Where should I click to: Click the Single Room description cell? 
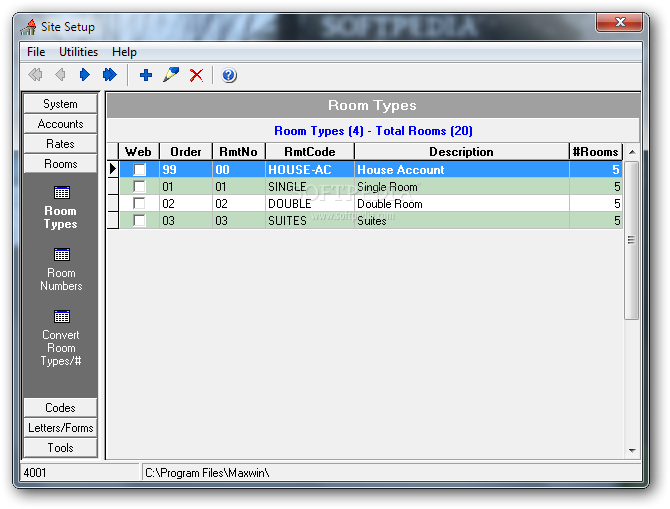pos(461,186)
